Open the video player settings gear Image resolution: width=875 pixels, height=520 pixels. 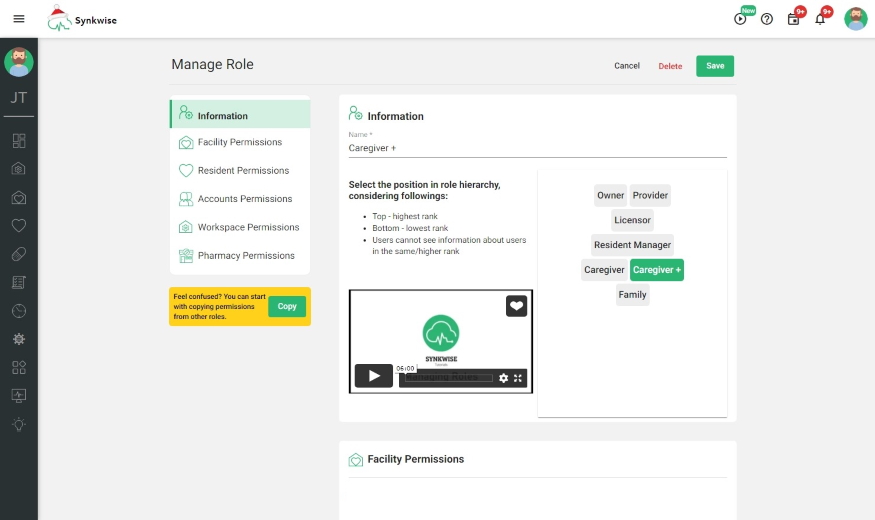click(503, 378)
